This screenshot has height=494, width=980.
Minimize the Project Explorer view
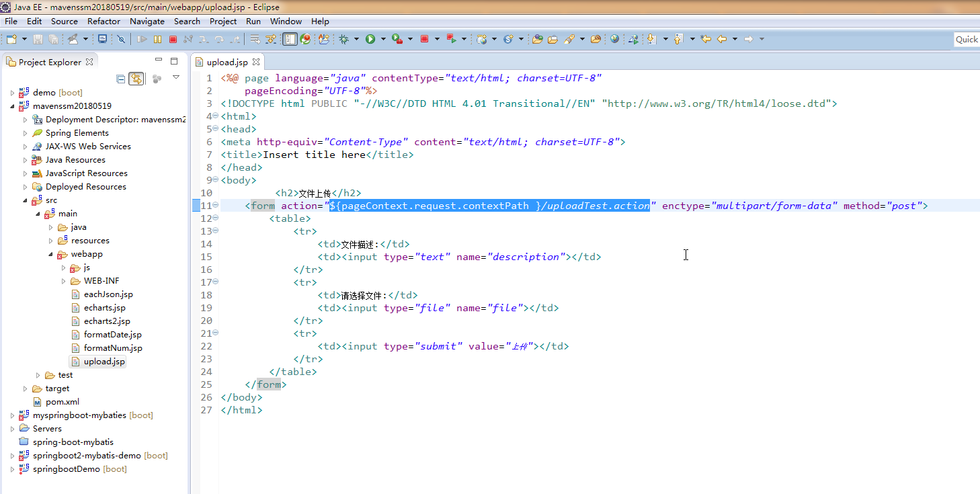158,60
